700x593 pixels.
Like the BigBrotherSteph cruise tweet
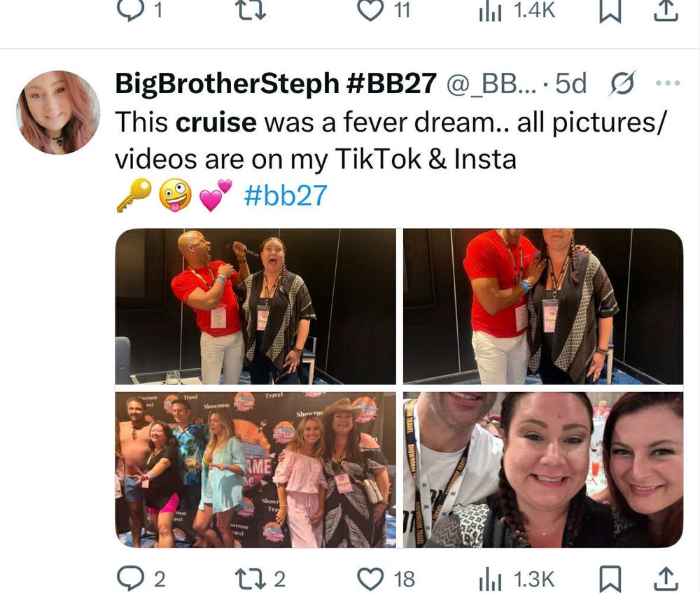tap(386, 579)
